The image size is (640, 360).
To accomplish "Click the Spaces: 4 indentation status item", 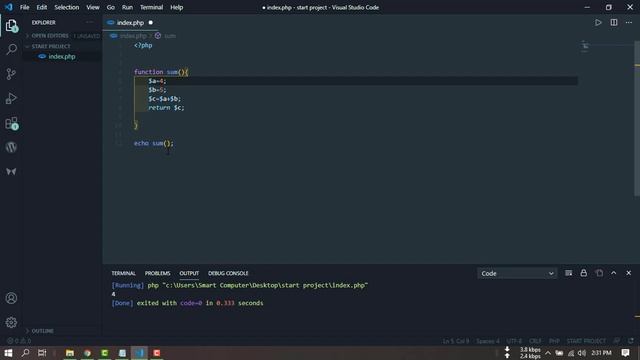I will pos(488,341).
